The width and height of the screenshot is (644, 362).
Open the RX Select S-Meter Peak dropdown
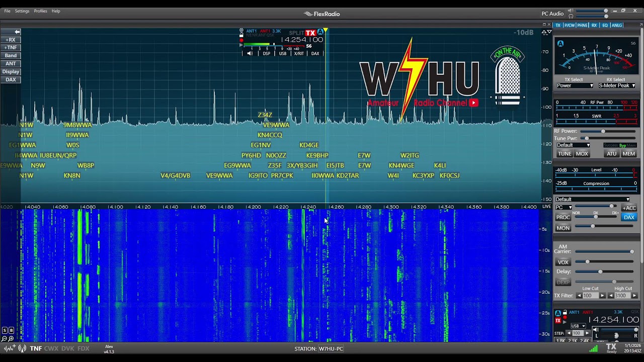click(617, 85)
